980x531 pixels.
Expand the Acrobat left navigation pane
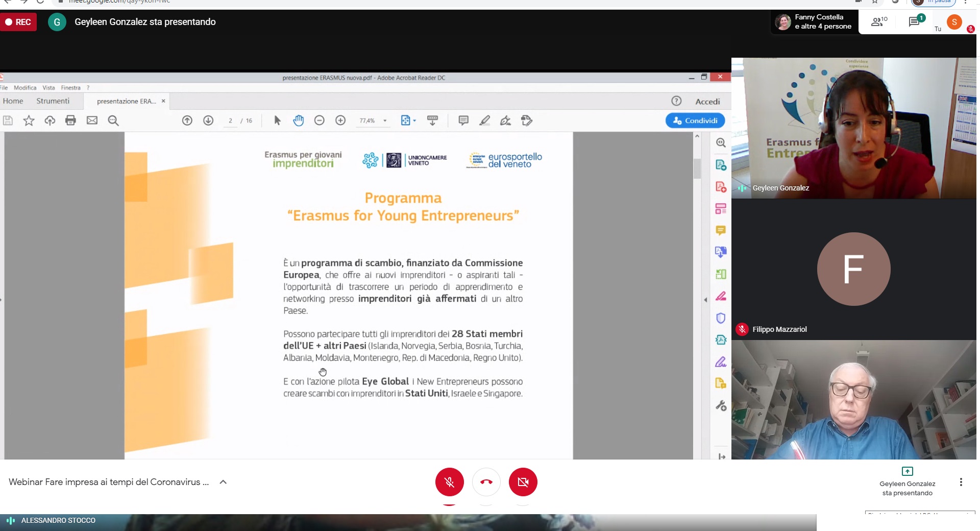[2, 300]
